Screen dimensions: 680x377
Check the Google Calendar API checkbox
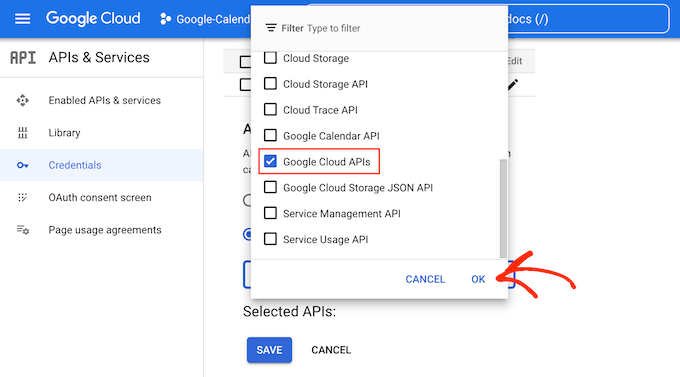[270, 135]
